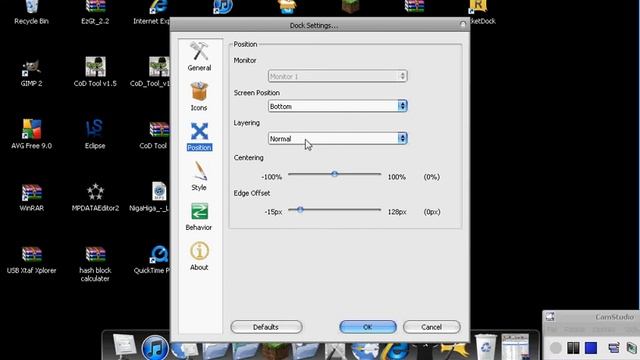The height and width of the screenshot is (360, 640).
Task: Select the CoD Tool archive on desktop
Action: 153,135
